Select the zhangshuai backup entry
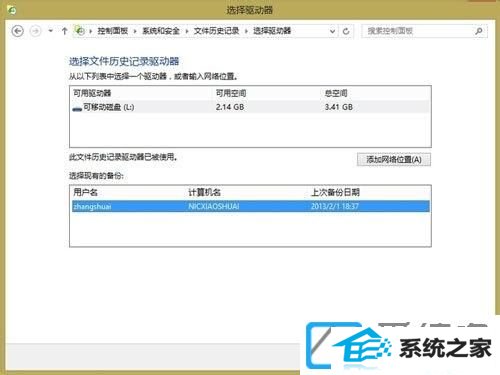This screenshot has height=375, width=500. click(x=250, y=206)
